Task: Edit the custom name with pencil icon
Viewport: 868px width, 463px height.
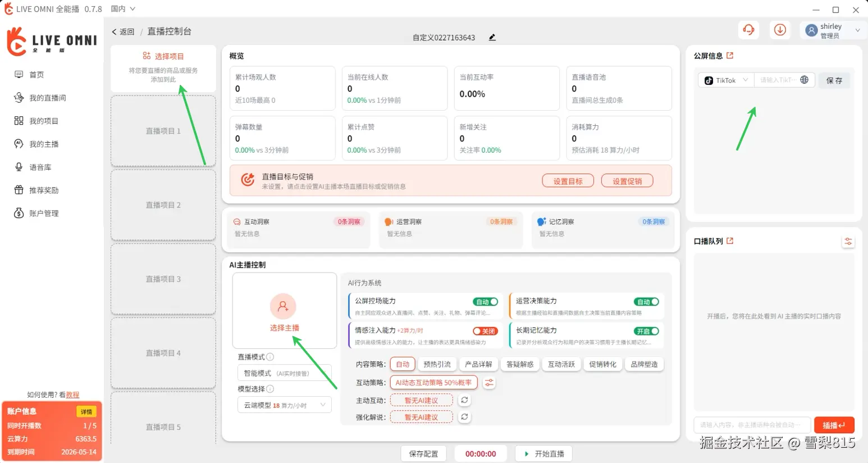Action: coord(492,38)
